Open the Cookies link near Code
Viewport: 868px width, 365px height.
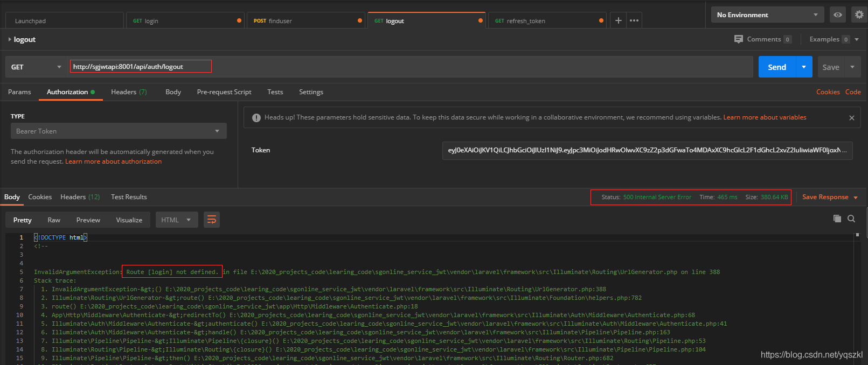point(828,92)
